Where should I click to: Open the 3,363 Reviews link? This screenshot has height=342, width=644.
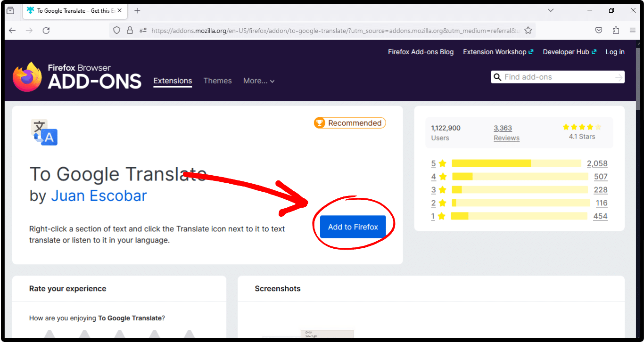click(x=506, y=133)
